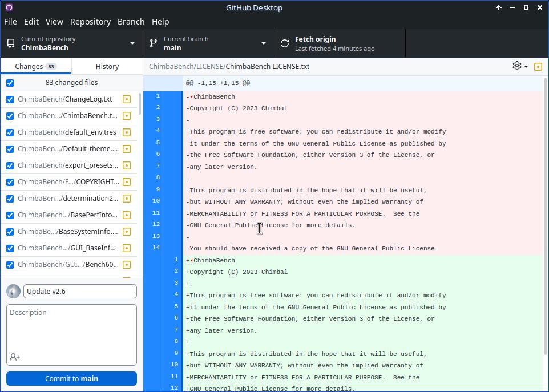The width and height of the screenshot is (549, 392).
Task: Click modified status icon in diff header
Action: pyautogui.click(x=538, y=67)
